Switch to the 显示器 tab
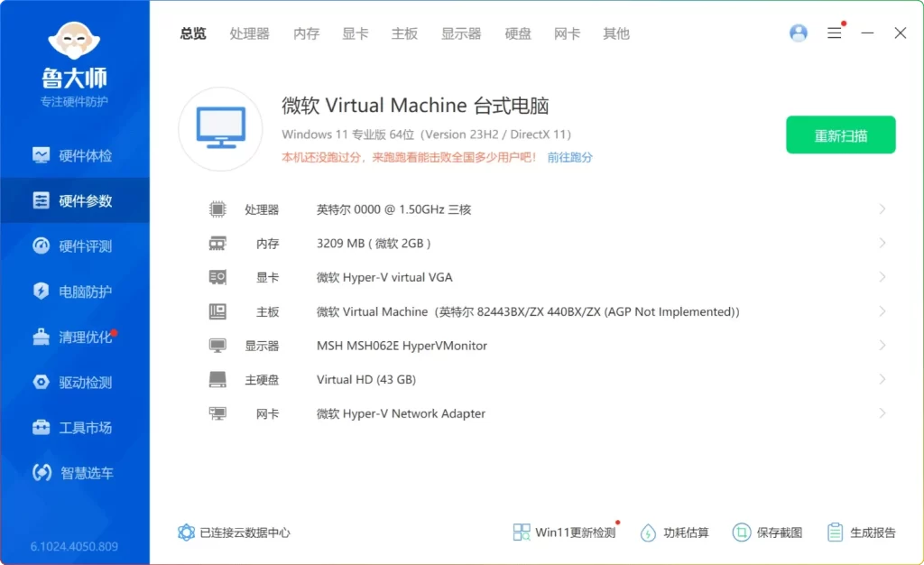This screenshot has width=924, height=565. 461,33
